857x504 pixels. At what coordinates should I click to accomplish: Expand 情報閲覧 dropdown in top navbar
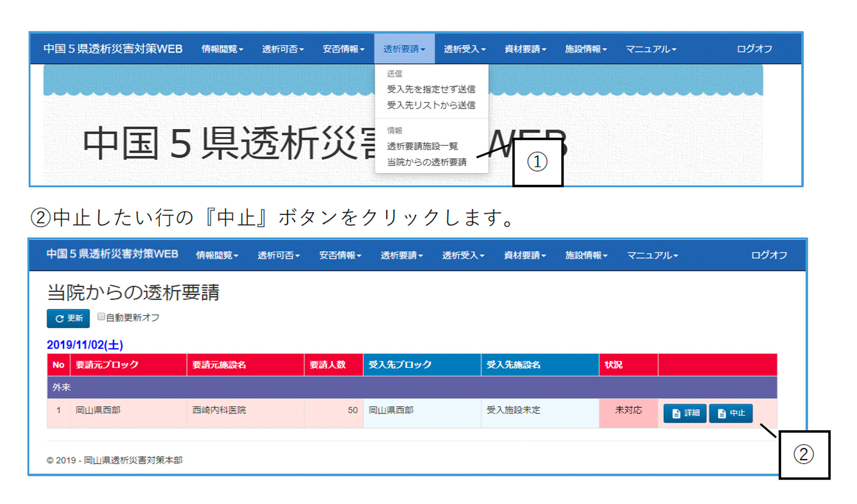coord(222,49)
